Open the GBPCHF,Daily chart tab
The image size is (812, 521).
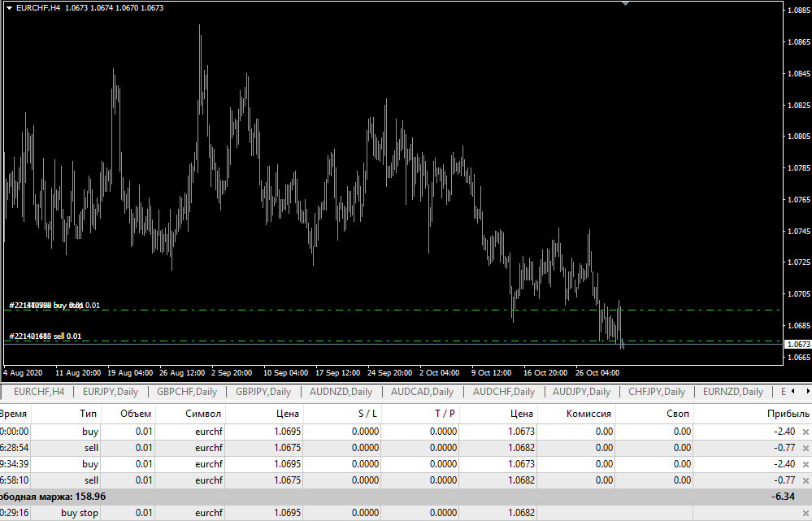(186, 392)
